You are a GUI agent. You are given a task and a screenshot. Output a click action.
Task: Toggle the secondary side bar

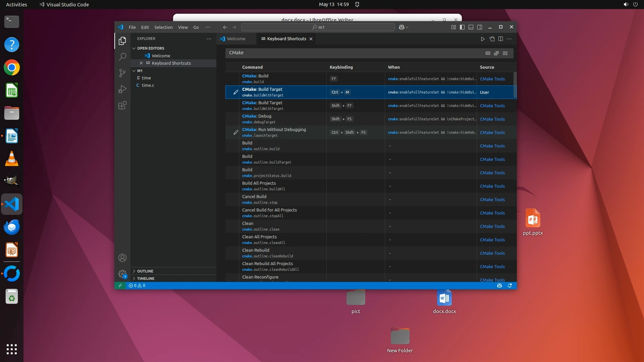480,27
